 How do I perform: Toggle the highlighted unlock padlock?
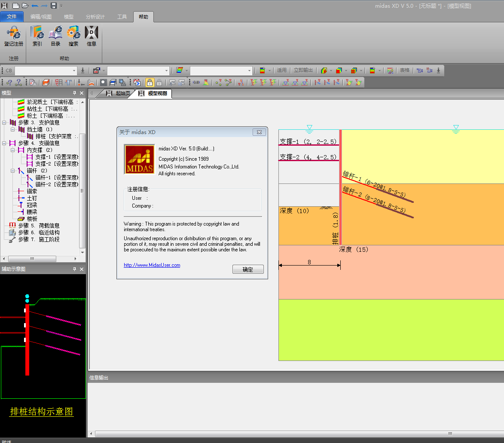[x=150, y=82]
